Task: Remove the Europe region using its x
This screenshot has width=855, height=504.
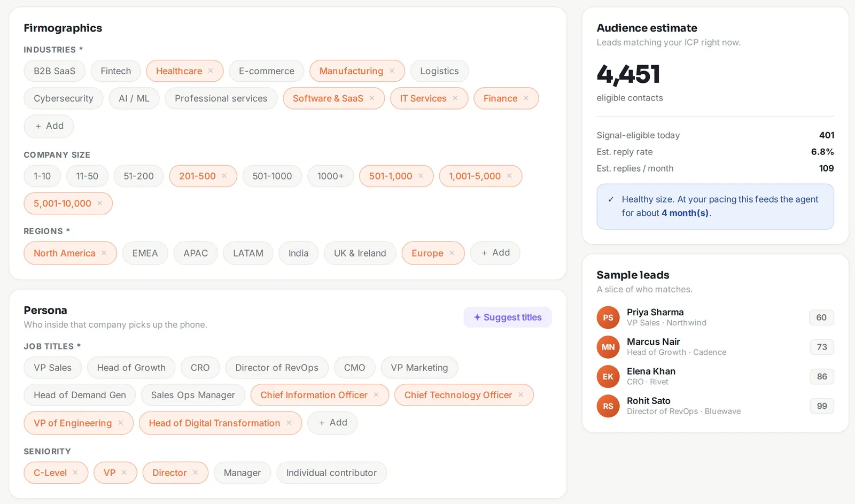Action: [452, 253]
